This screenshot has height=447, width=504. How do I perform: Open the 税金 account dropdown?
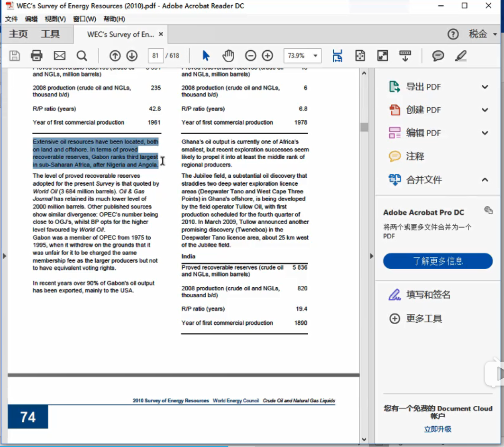click(x=483, y=34)
